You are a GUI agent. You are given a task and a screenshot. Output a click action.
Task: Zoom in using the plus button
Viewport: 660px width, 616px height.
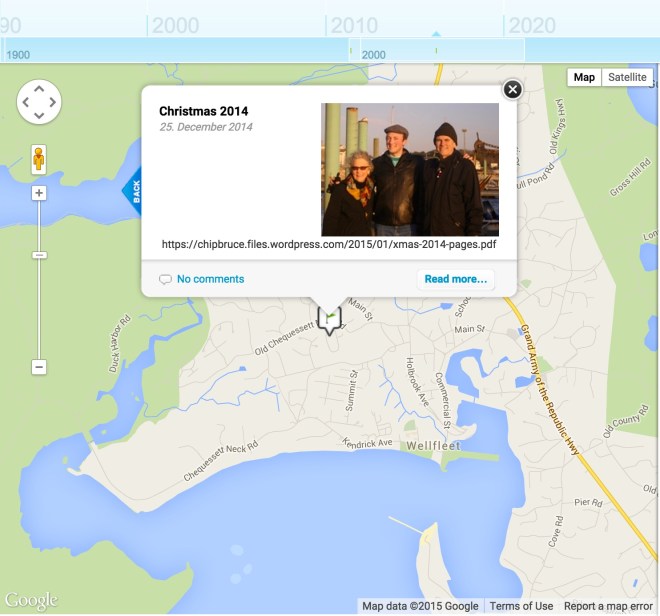(39, 193)
